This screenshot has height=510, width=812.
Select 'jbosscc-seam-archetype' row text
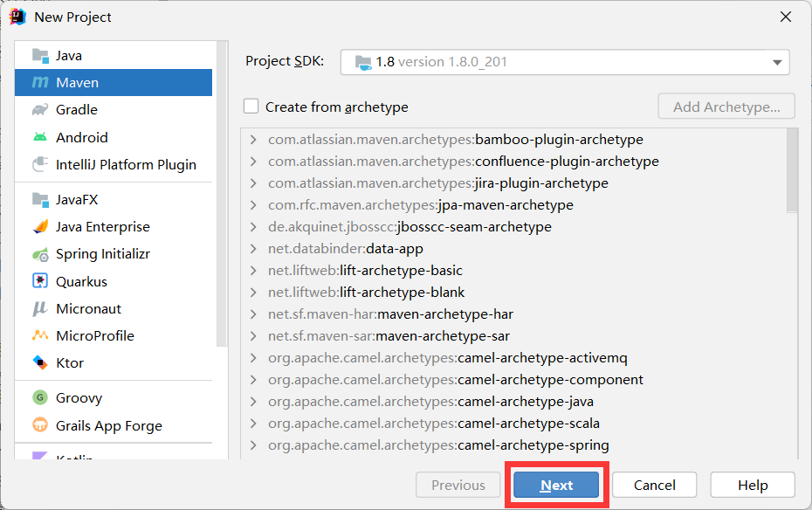pyautogui.click(x=474, y=227)
